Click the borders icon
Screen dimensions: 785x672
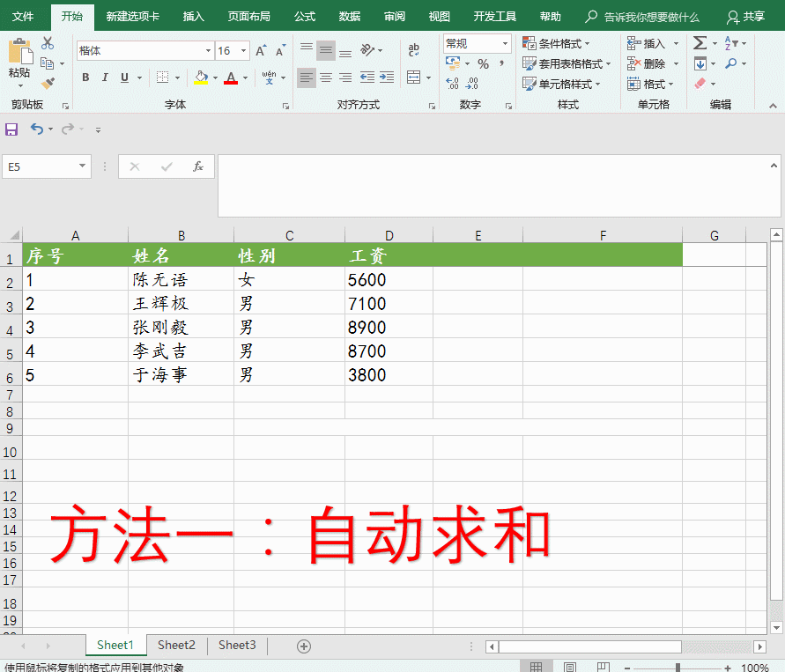(162, 78)
